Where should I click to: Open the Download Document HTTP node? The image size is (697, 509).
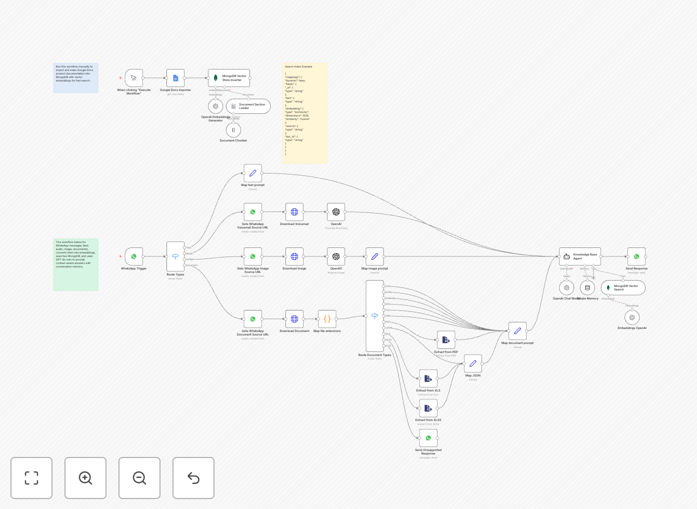pos(294,319)
